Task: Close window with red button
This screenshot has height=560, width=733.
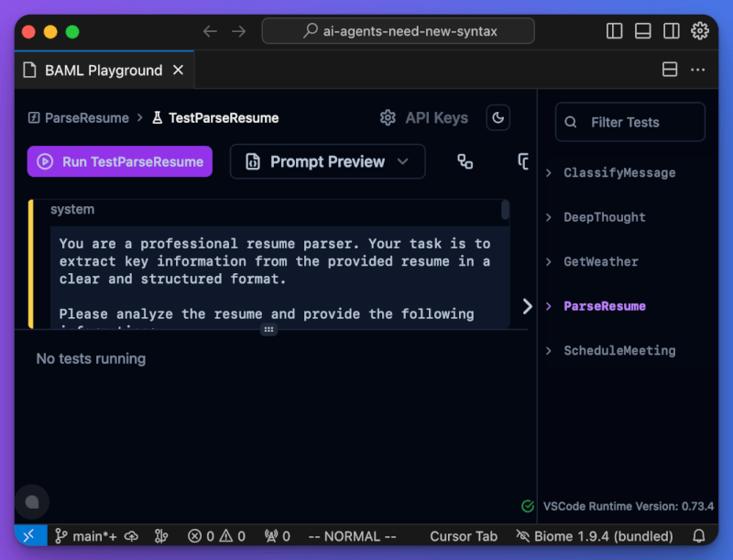Action: point(28,32)
